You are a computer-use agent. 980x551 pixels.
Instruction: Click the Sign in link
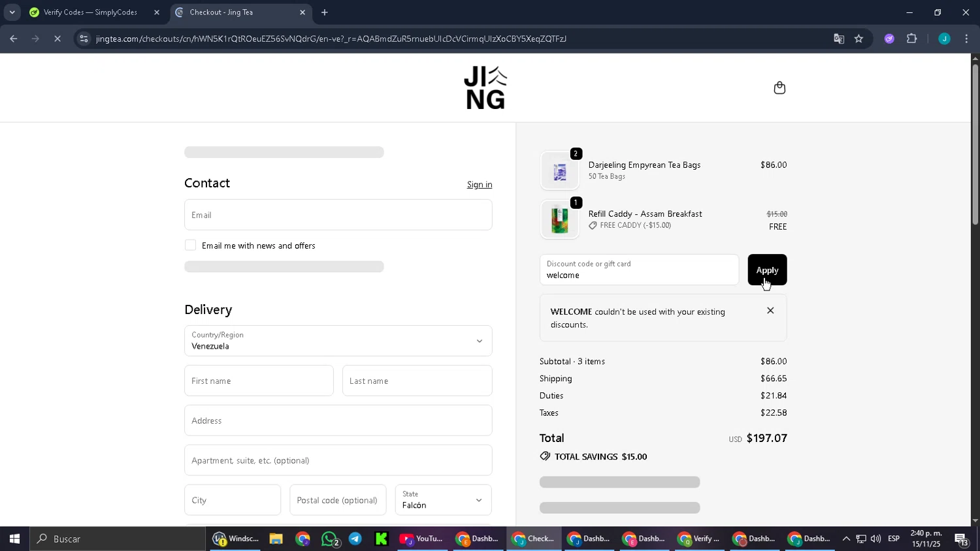480,185
